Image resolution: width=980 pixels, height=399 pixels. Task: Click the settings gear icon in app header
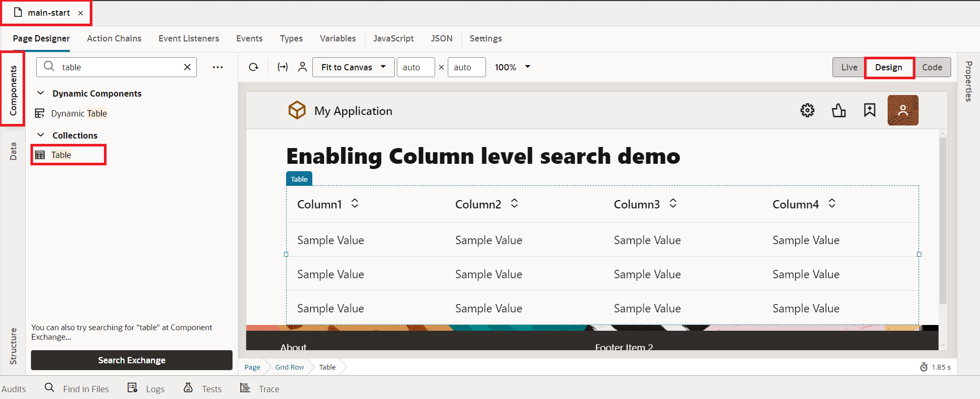coord(807,110)
